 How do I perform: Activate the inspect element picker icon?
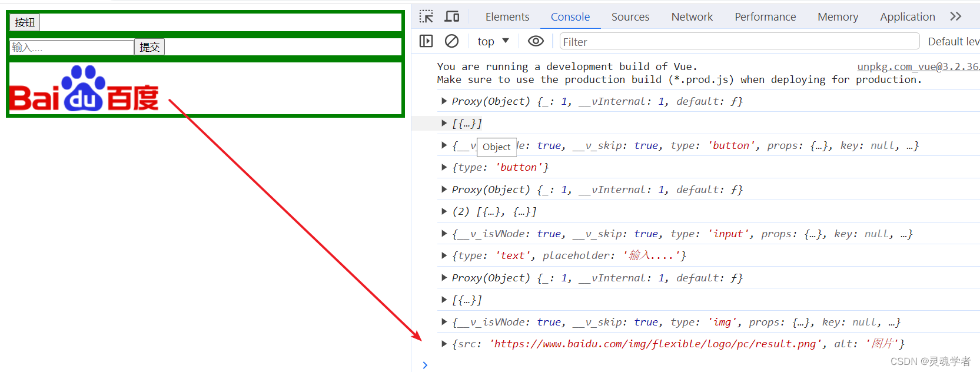click(x=426, y=16)
